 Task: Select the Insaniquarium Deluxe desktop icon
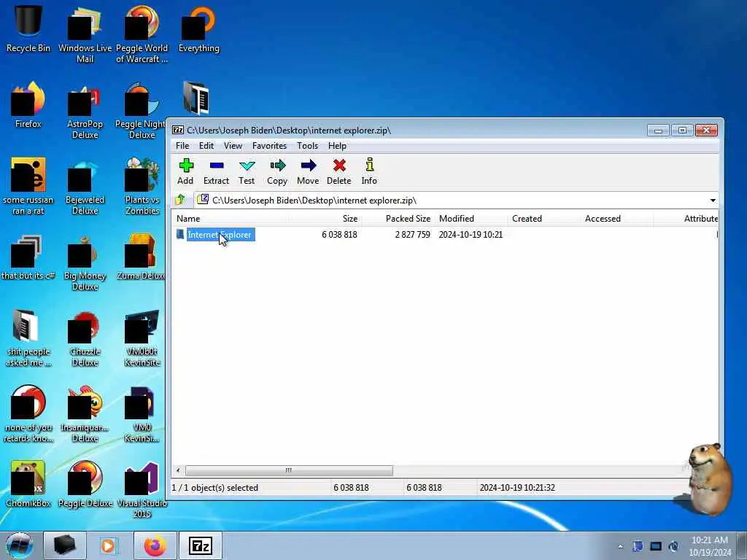[85, 414]
